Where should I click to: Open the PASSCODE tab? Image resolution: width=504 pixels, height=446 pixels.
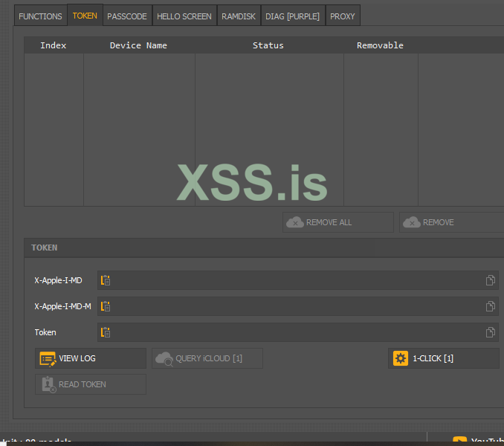[127, 16]
